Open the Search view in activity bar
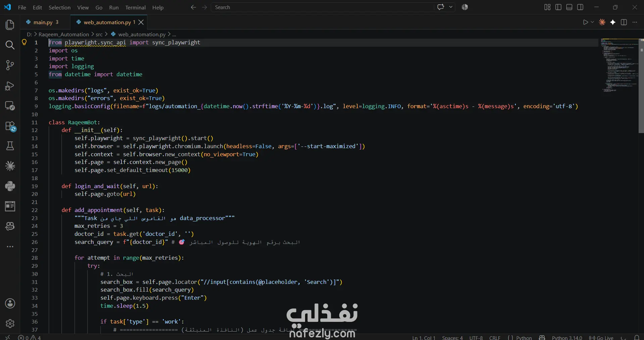This screenshot has height=340, width=644. point(10,45)
